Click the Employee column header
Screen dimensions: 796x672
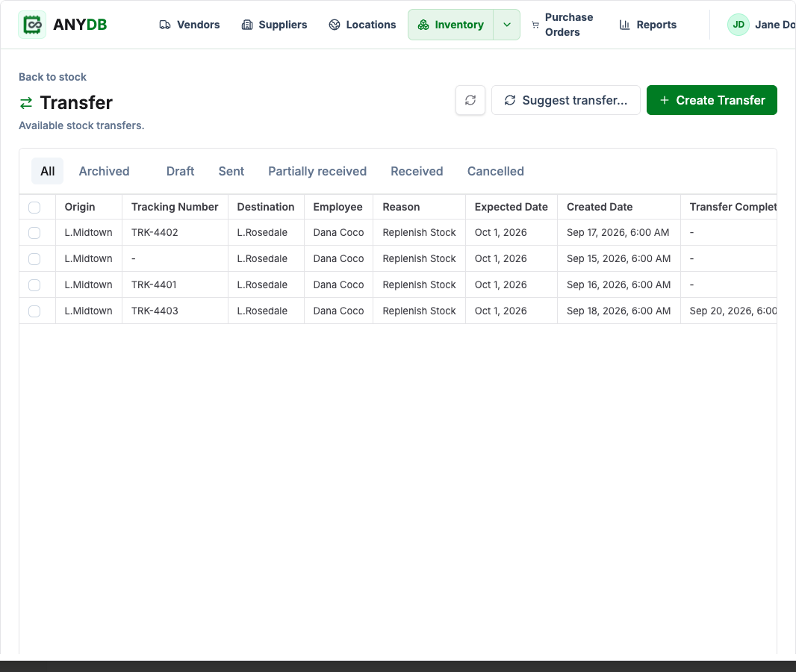click(338, 207)
